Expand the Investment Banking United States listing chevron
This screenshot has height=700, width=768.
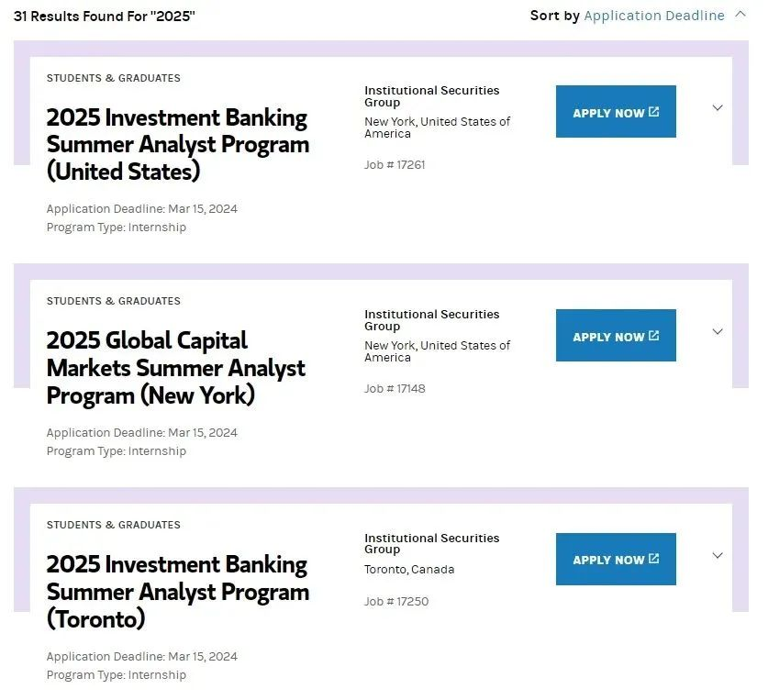(x=718, y=108)
